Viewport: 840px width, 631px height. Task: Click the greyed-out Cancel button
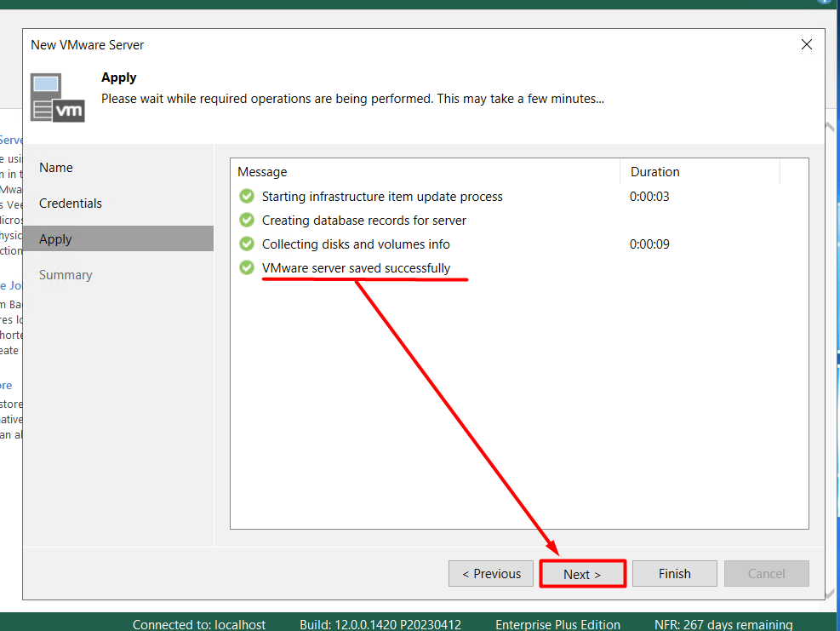766,574
